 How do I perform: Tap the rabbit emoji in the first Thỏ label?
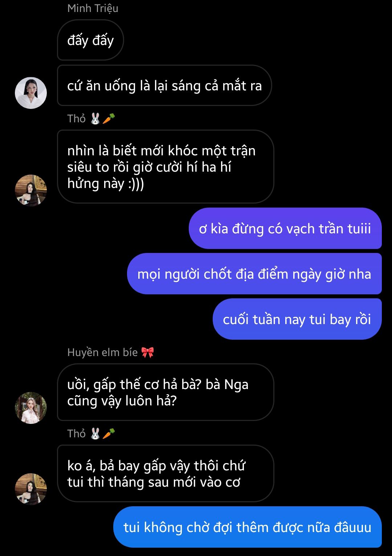click(x=95, y=119)
